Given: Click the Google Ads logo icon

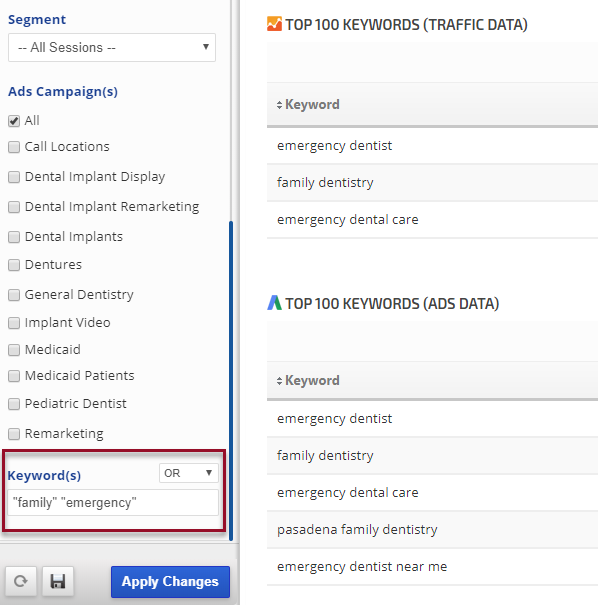Looking at the screenshot, I should (x=274, y=303).
